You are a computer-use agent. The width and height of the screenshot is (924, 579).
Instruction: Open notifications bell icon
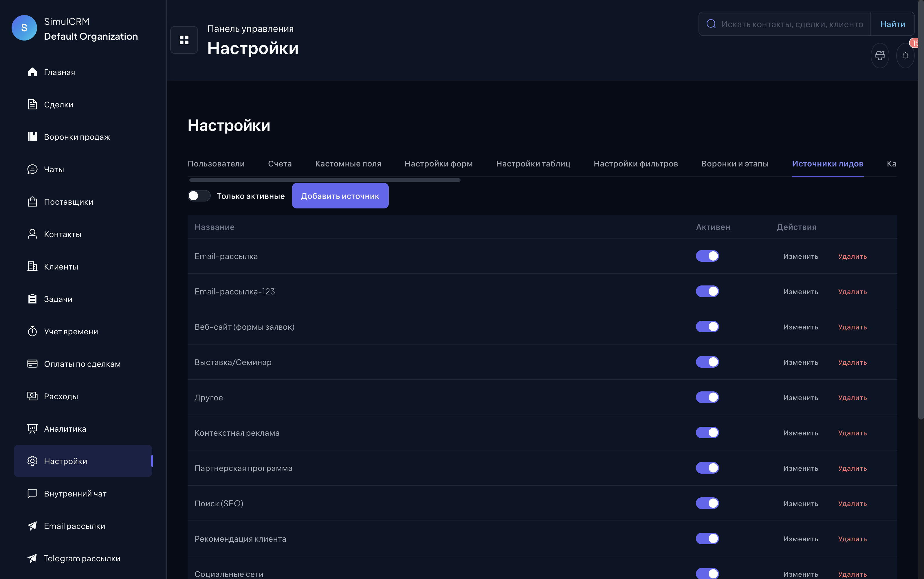click(x=905, y=56)
